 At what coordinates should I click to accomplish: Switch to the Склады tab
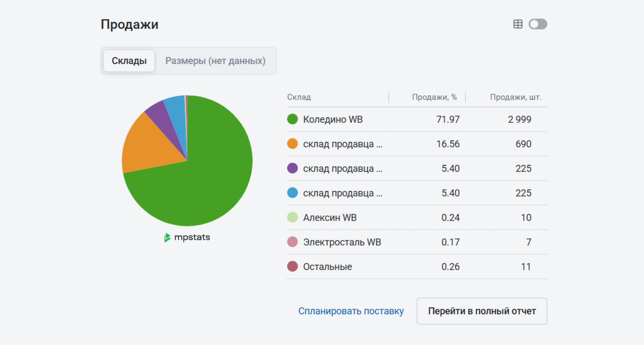[129, 61]
